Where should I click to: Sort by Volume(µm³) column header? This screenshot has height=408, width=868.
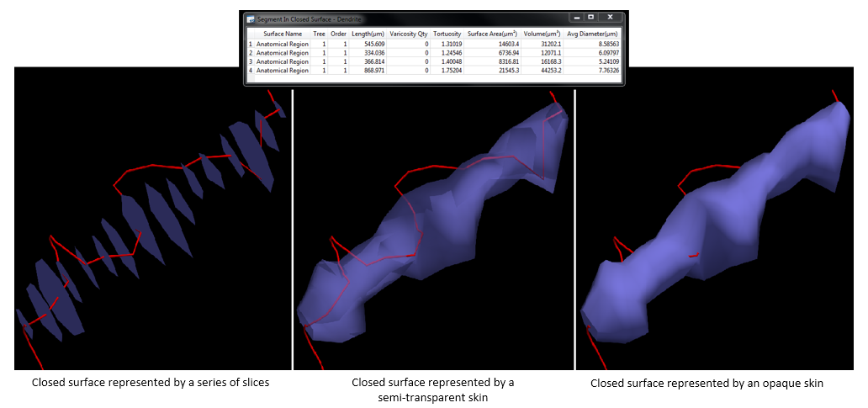point(542,34)
